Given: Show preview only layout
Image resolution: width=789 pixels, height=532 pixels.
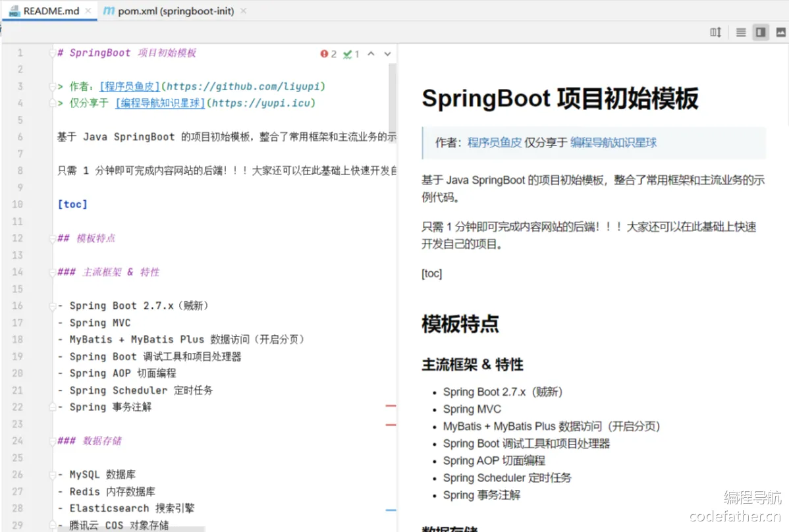Looking at the screenshot, I should coord(780,32).
